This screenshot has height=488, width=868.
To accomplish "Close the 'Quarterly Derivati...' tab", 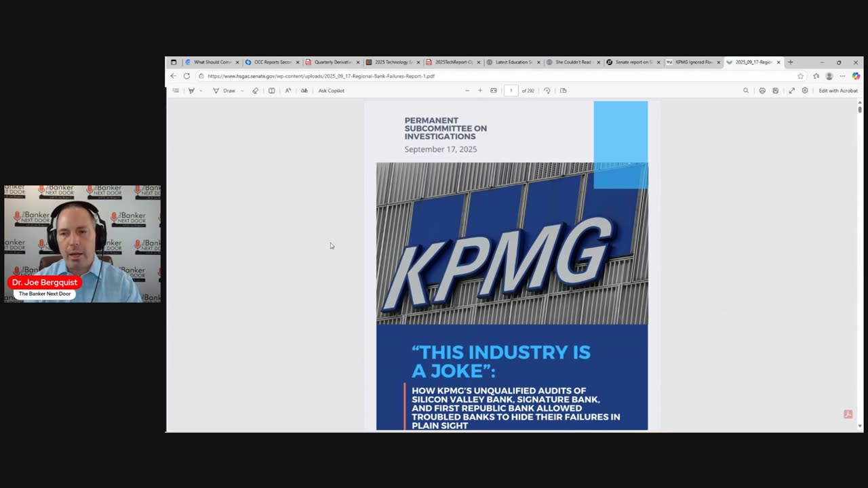I will (358, 62).
